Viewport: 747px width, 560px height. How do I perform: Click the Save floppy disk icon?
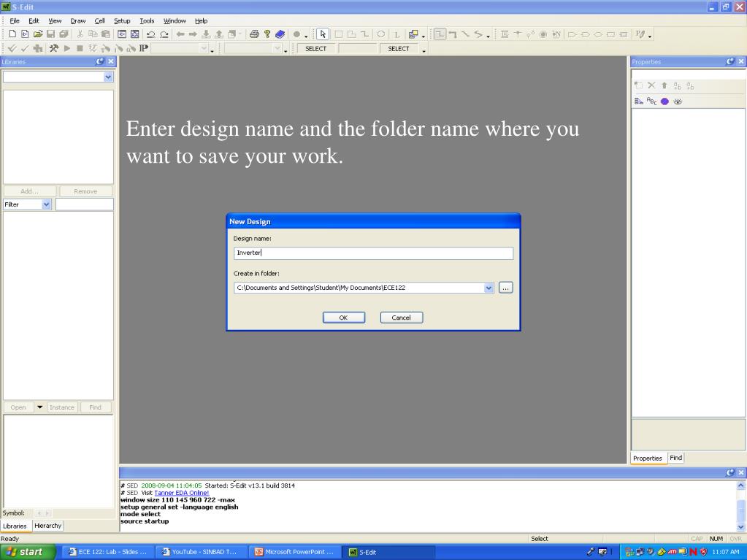coord(50,34)
